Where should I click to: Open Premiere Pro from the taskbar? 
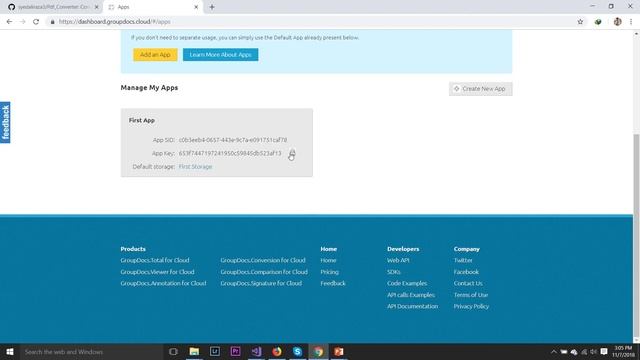click(236, 352)
